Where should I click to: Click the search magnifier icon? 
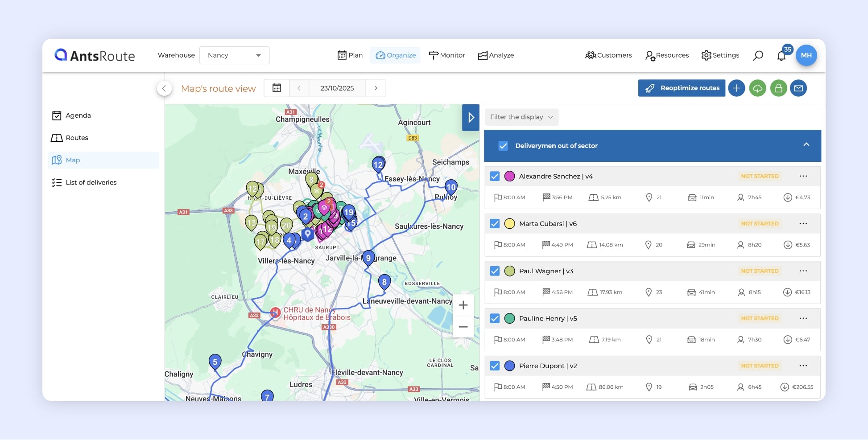[758, 55]
